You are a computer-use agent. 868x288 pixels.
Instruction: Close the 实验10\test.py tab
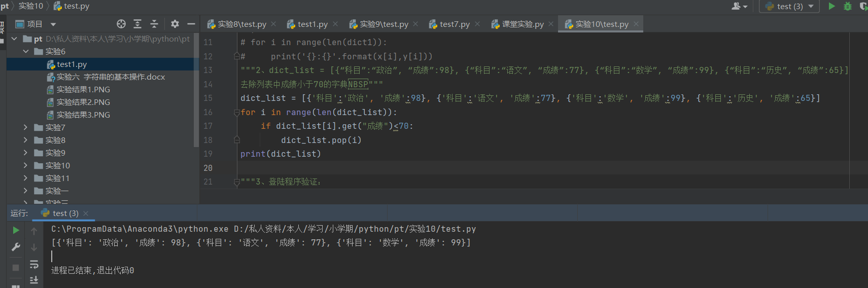[x=636, y=24]
